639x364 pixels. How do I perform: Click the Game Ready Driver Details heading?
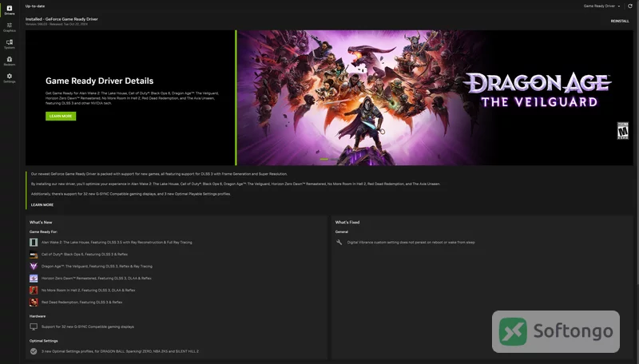(99, 81)
